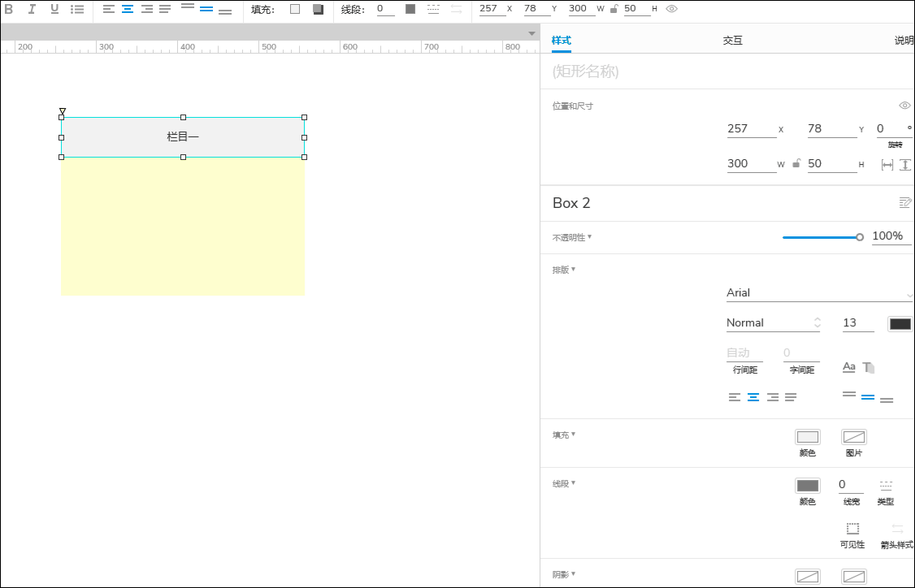
Task: Align text to bottom in toolbar
Action: 224,11
